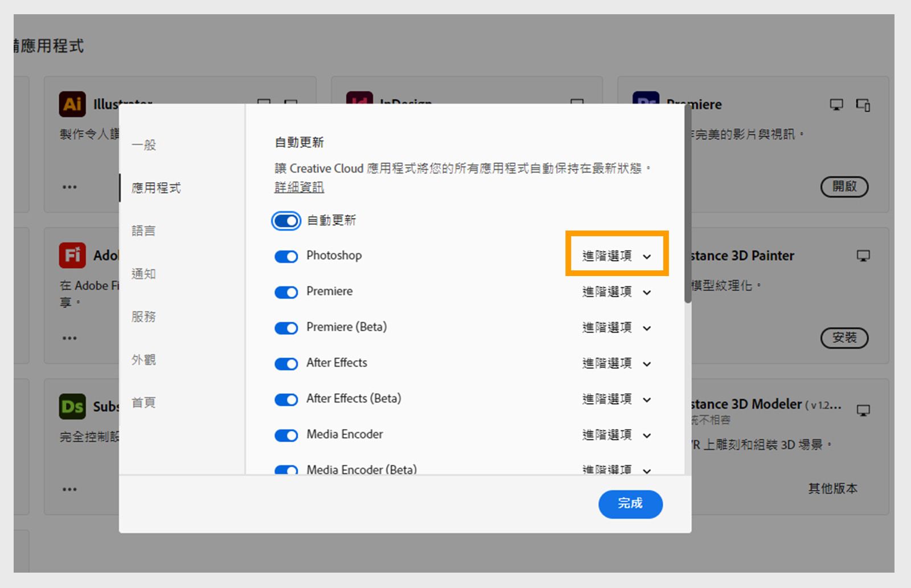The height and width of the screenshot is (588, 911).
Task: Disable auto-update for Photoshop
Action: pos(286,257)
